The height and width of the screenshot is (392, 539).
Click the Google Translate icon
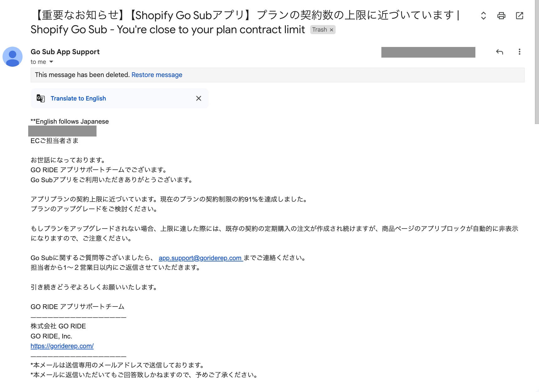pyautogui.click(x=41, y=98)
